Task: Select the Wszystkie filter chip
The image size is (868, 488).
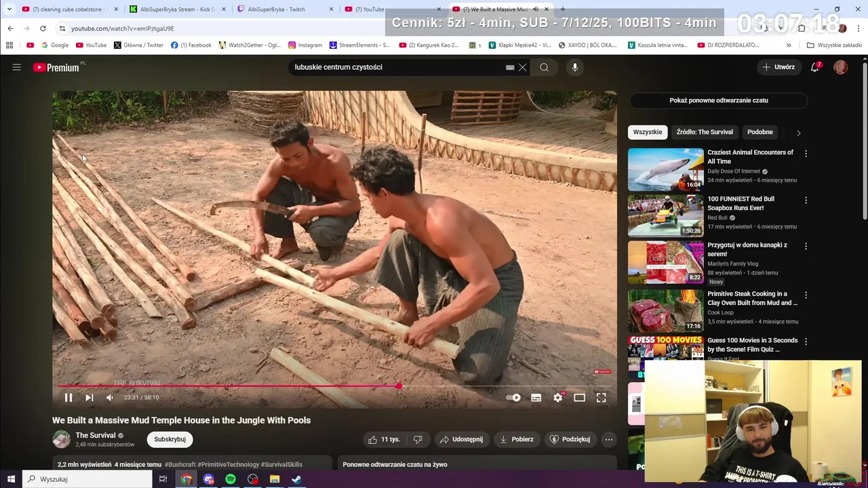Action: (x=648, y=132)
